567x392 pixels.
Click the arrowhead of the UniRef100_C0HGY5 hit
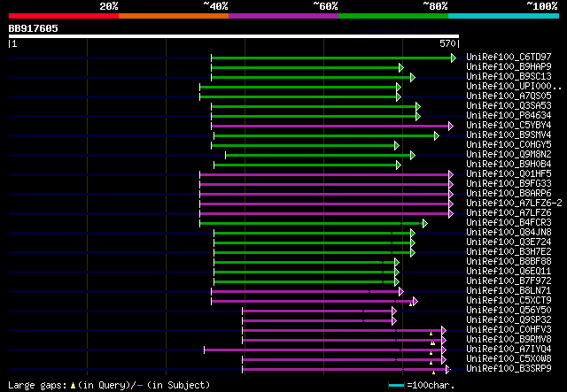click(x=397, y=146)
